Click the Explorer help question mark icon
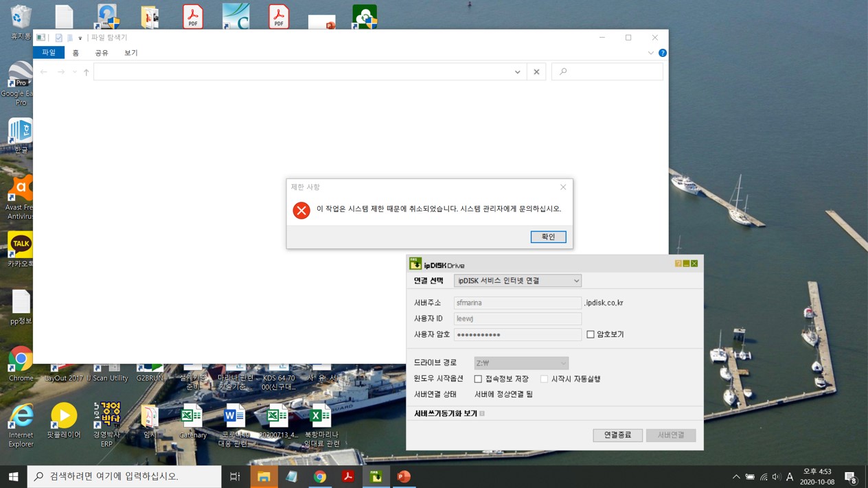This screenshot has width=868, height=488. tap(663, 53)
